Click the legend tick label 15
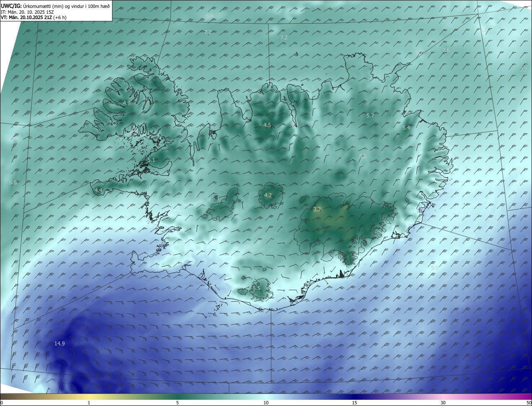532x406 pixels. coord(355,403)
